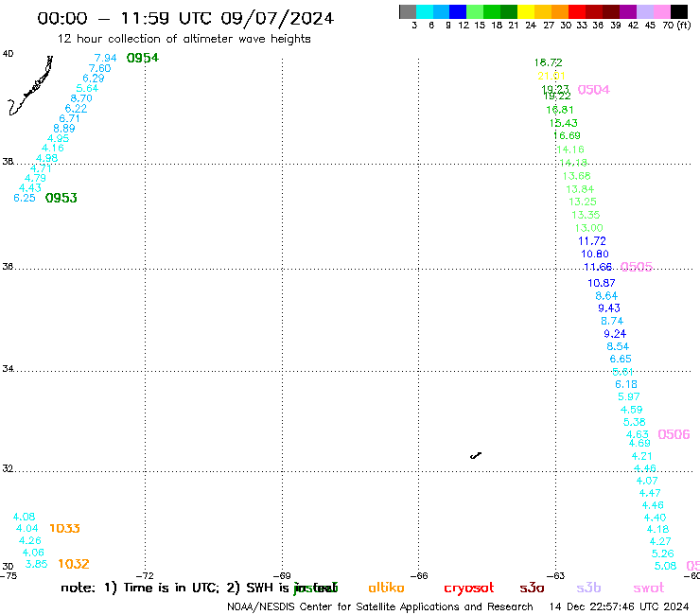The width and height of the screenshot is (700, 615).
Task: Click the pink legend swatch before black
Action: pos(662,11)
